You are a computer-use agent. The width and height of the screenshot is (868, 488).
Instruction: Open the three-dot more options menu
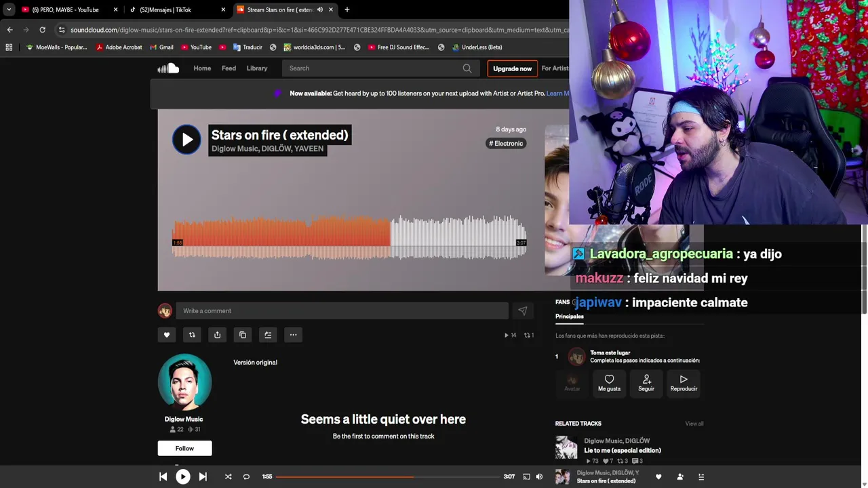tap(293, 335)
